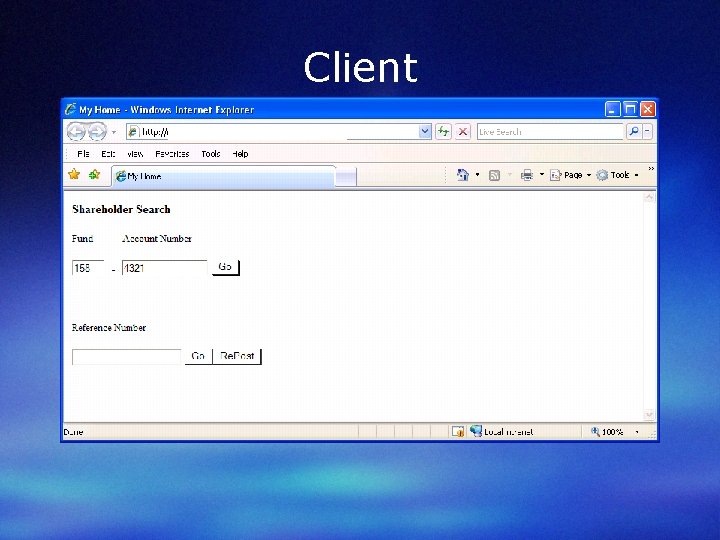
Task: Click the Stop loading red X icon
Action: tap(463, 132)
